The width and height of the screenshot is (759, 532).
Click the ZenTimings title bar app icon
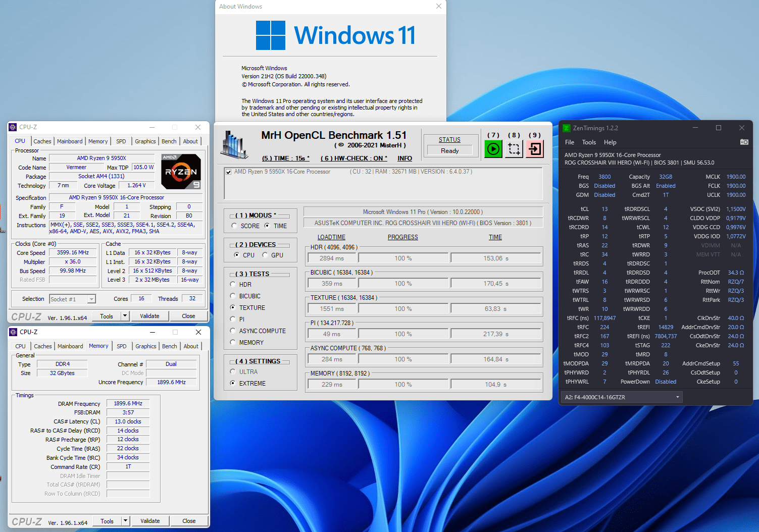coord(567,128)
